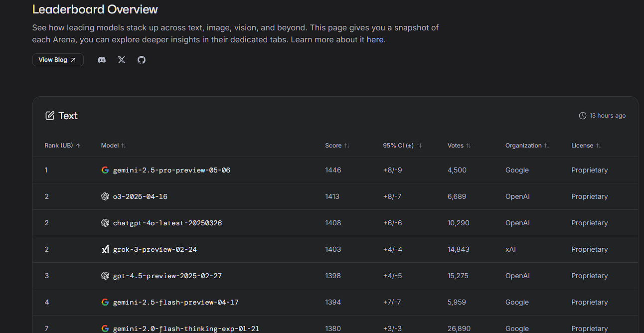
Task: Click the Text section title
Action: 68,116
